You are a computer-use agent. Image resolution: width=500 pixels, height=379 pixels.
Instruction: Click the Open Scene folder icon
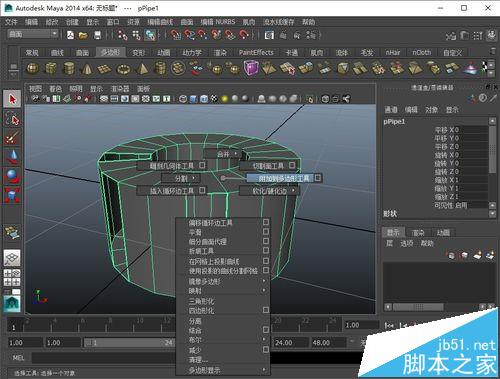click(83, 35)
